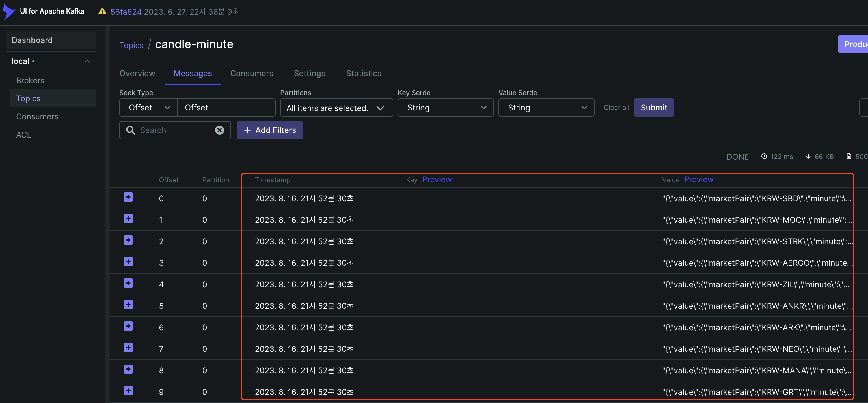868x403 pixels.
Task: Switch to the Statistics tab
Action: coord(363,73)
